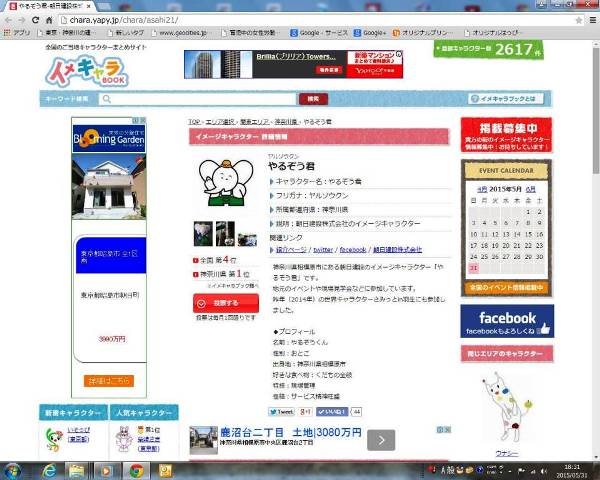Select day 15 in the calendar
600x480 pixels.
point(528,234)
